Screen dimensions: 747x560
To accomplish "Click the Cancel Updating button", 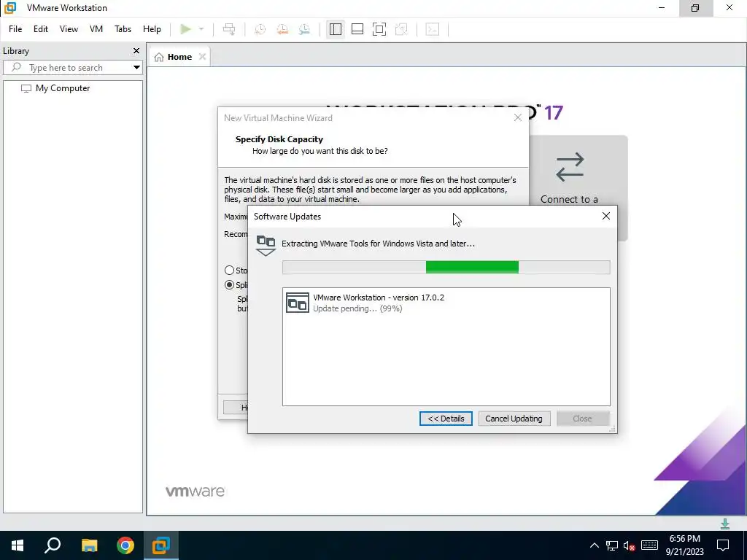I will 514,419.
